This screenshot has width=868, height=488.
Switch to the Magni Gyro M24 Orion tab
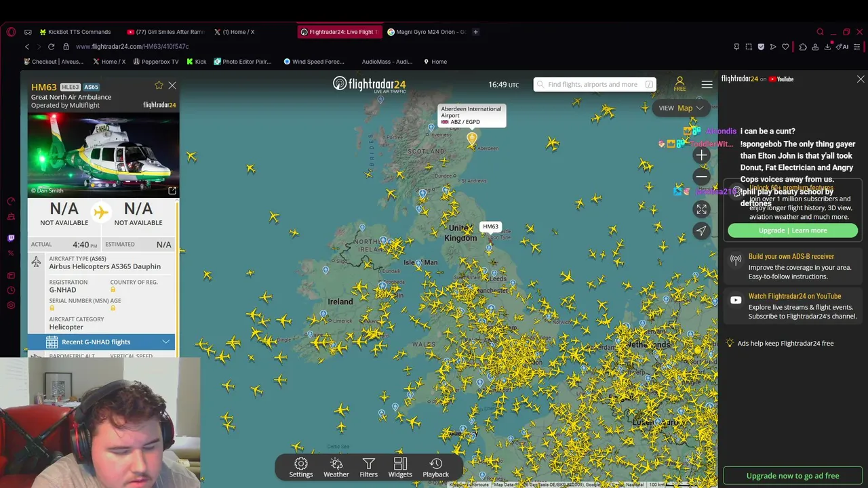pos(427,32)
